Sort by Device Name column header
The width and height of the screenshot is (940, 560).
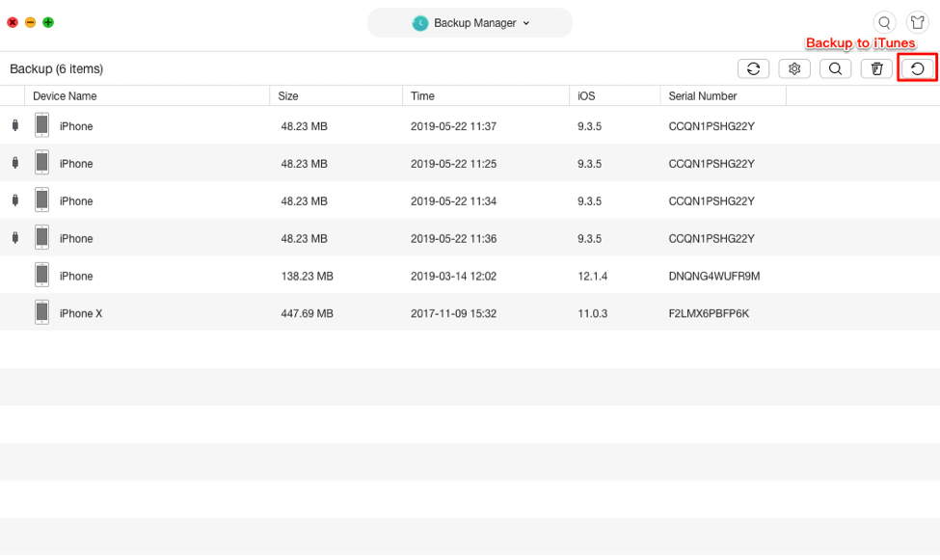pos(147,96)
